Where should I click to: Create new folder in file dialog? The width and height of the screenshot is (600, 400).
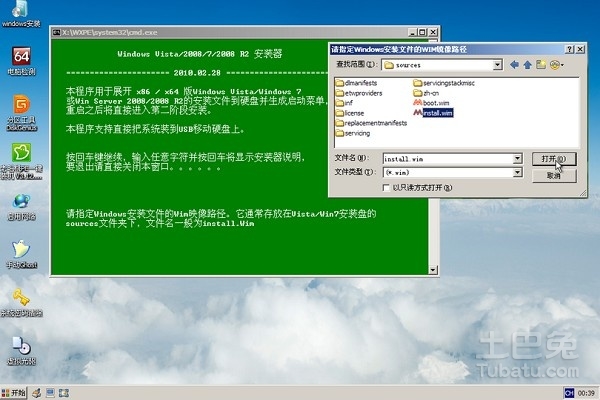(541, 65)
